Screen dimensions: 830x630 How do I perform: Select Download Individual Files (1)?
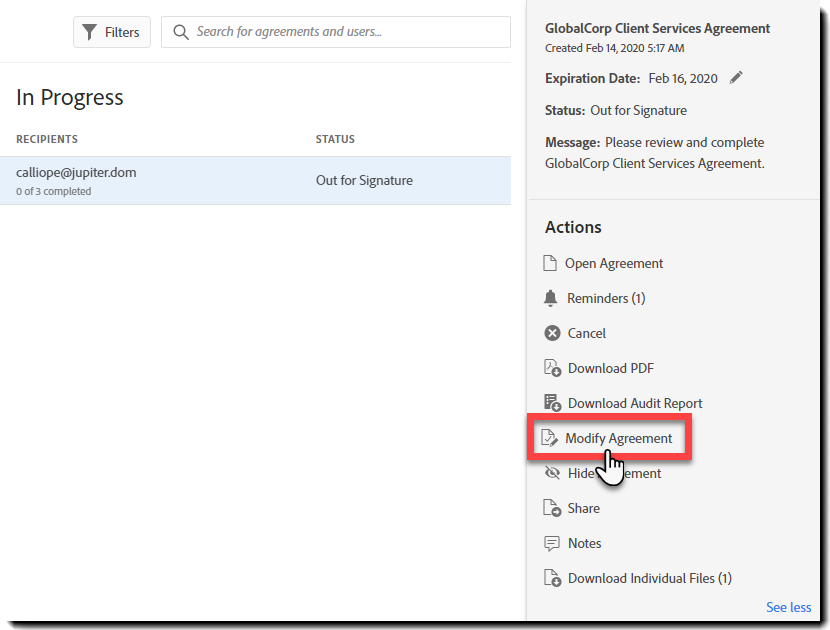coord(649,578)
